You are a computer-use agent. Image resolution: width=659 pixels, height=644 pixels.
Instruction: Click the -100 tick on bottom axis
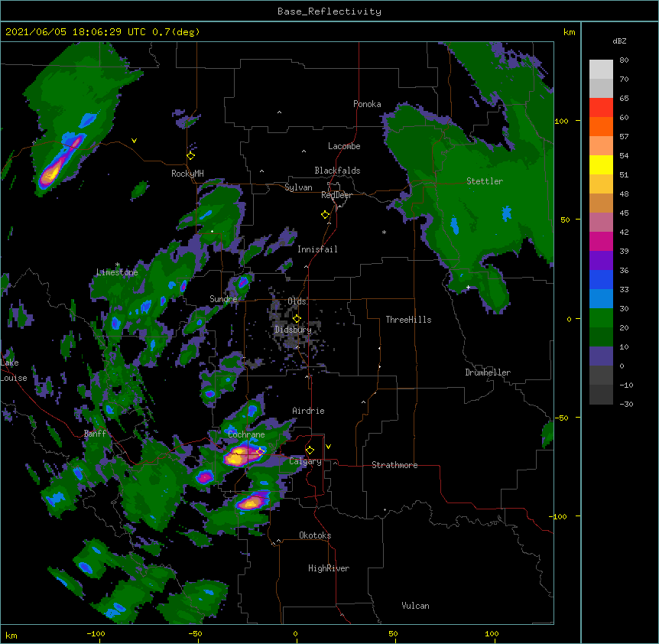(x=96, y=634)
